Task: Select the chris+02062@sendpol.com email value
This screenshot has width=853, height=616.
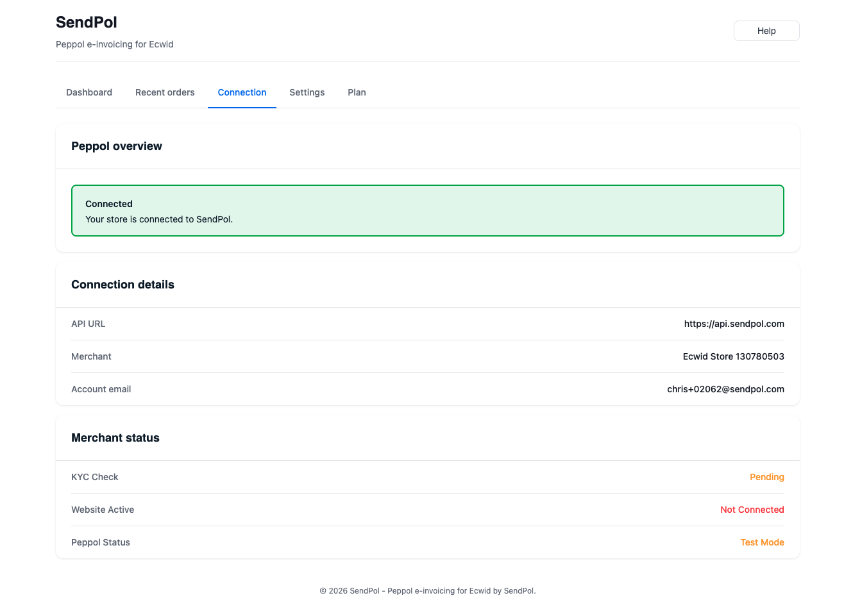Action: (725, 389)
